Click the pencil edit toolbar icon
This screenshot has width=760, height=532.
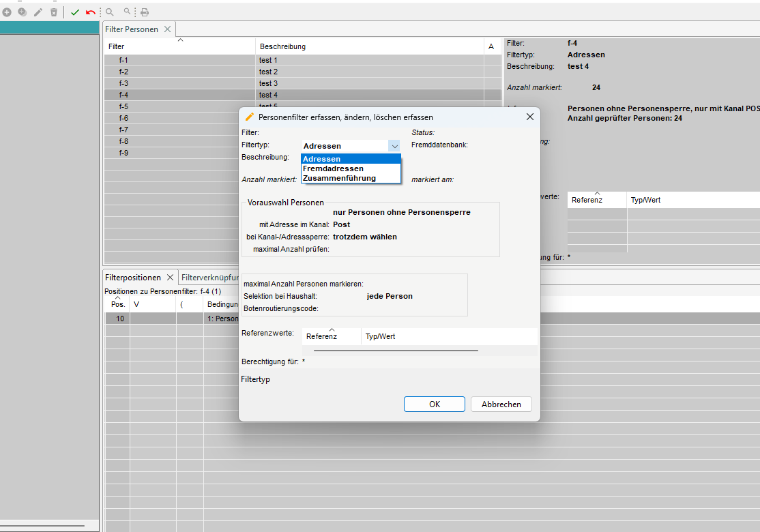click(x=38, y=12)
